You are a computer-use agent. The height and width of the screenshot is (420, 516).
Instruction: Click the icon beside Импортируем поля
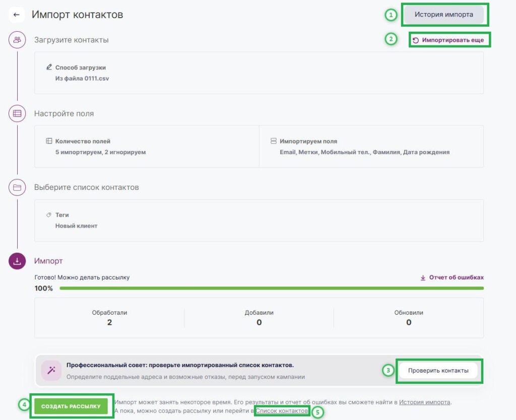point(274,141)
